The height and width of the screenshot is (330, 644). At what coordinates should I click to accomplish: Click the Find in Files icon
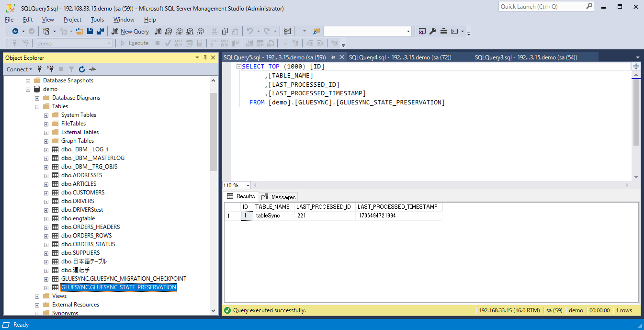pyautogui.click(x=316, y=31)
